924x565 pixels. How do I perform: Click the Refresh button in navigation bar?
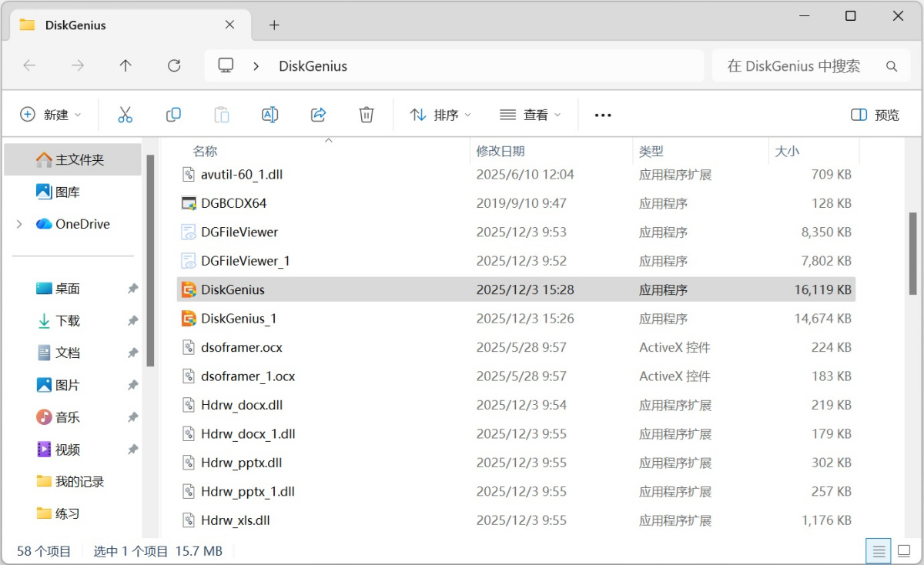coord(174,66)
